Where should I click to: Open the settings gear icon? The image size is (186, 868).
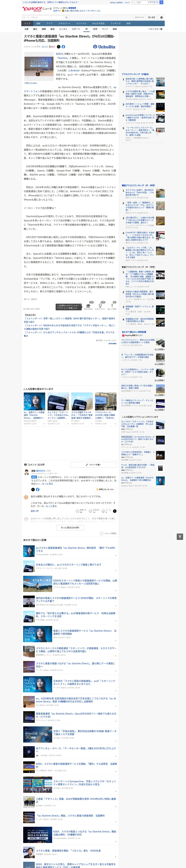161,18
